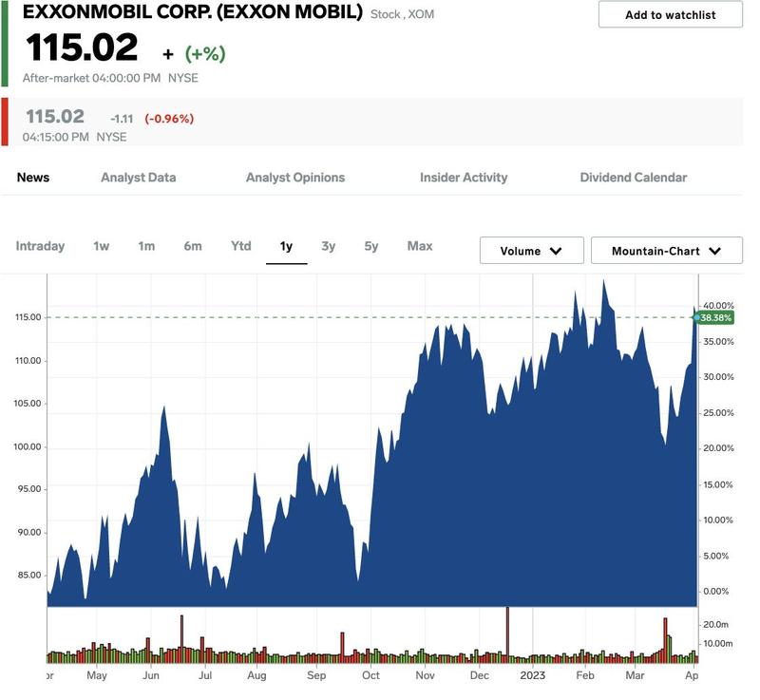Click the 2023 date axis label
The height and width of the screenshot is (700, 760).
(532, 675)
